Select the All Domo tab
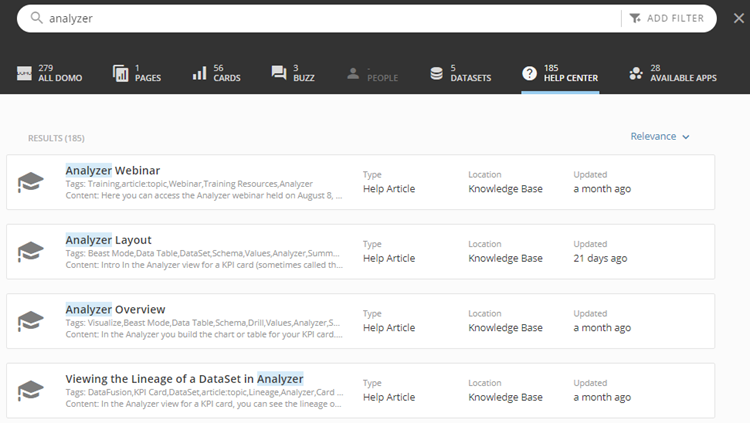 point(49,73)
